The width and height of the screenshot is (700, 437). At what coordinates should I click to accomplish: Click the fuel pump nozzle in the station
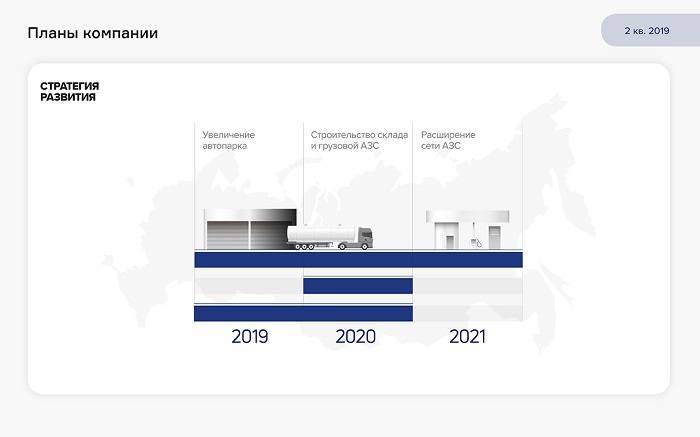coord(477,240)
